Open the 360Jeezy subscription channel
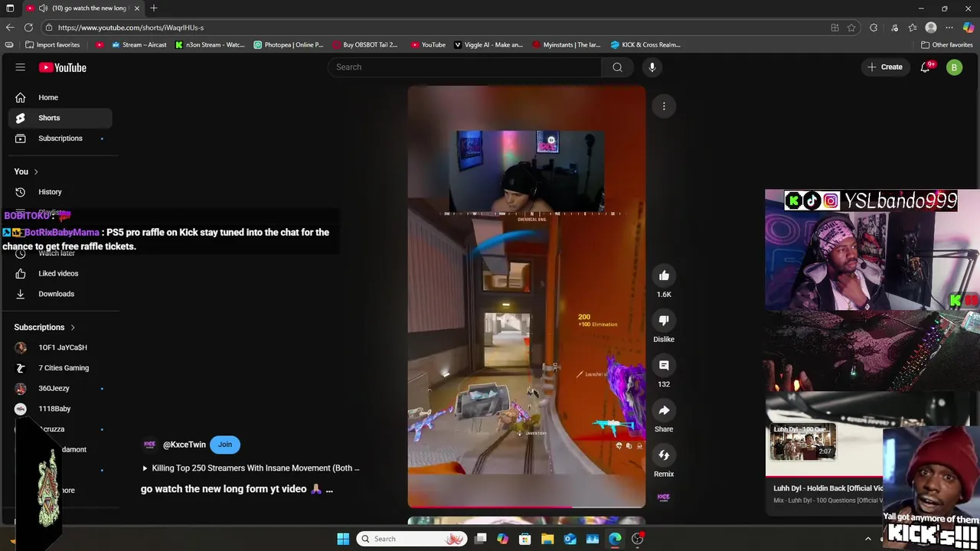980x551 pixels. [60, 389]
